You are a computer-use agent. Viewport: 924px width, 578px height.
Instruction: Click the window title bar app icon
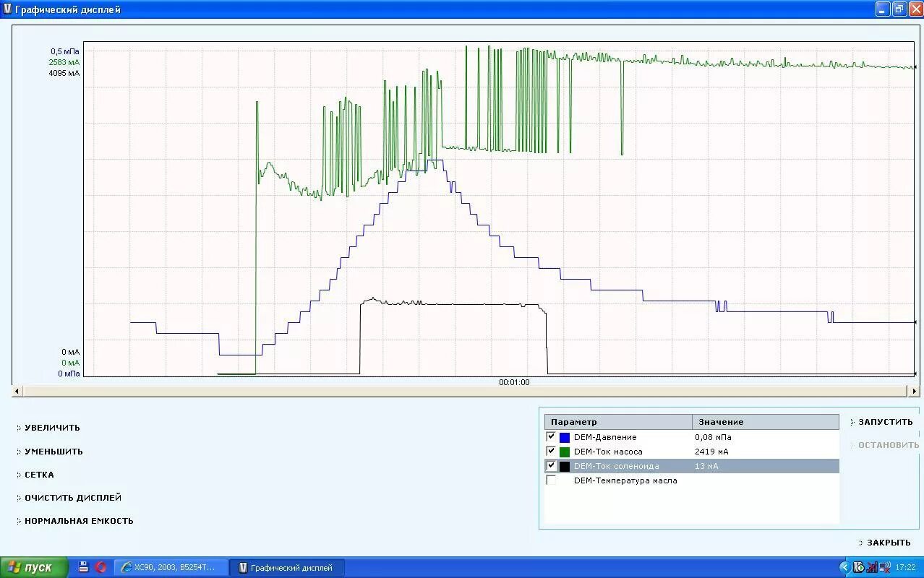[x=7, y=9]
